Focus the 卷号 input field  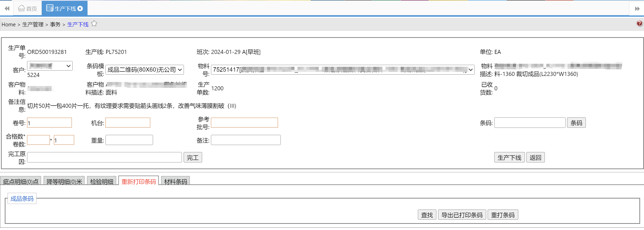[49, 123]
